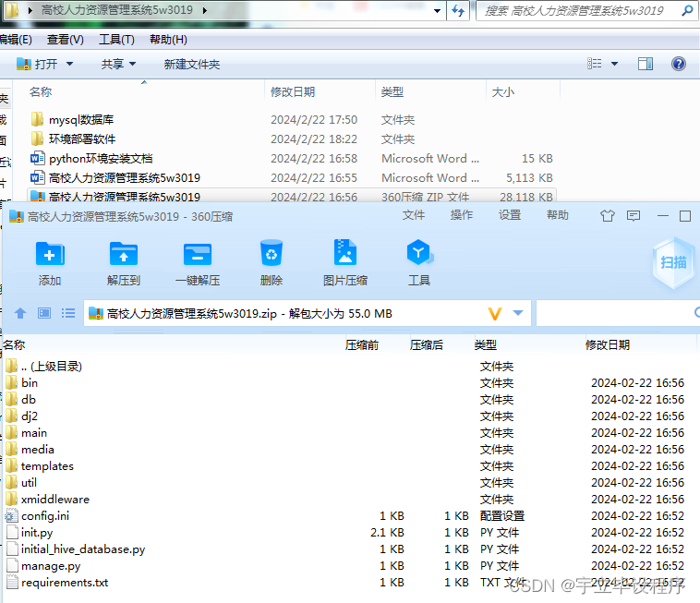The height and width of the screenshot is (603, 700).
Task: Sort by the 大小 column header in Explorer
Action: [x=503, y=92]
